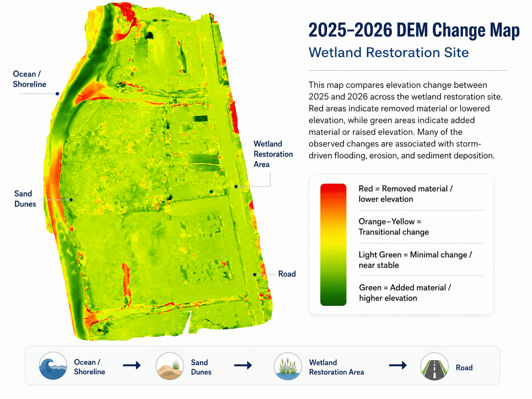Click the footer text Wetland Restoration Area

(337, 367)
